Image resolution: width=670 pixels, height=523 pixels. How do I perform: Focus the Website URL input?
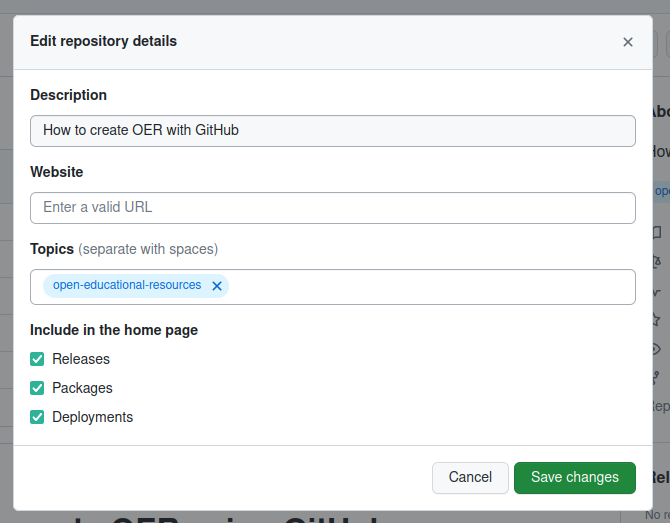coord(333,207)
